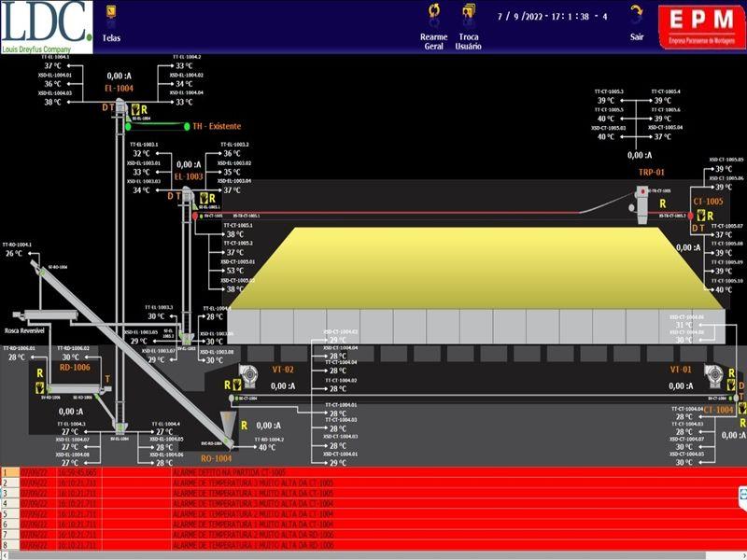Click the green TH - Existente indicator

pyautogui.click(x=187, y=126)
